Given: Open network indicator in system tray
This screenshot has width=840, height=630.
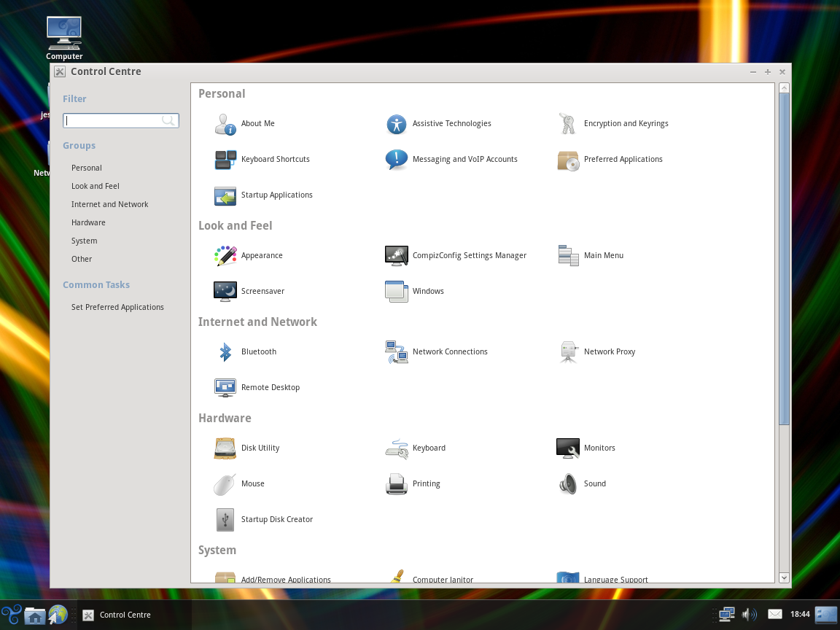Looking at the screenshot, I should tap(726, 614).
